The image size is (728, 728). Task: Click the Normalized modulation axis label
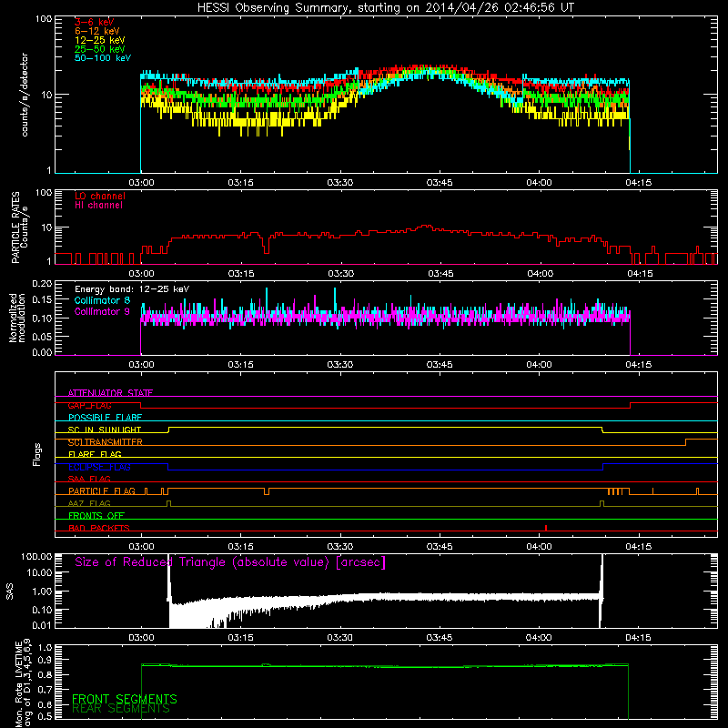pyautogui.click(x=16, y=318)
